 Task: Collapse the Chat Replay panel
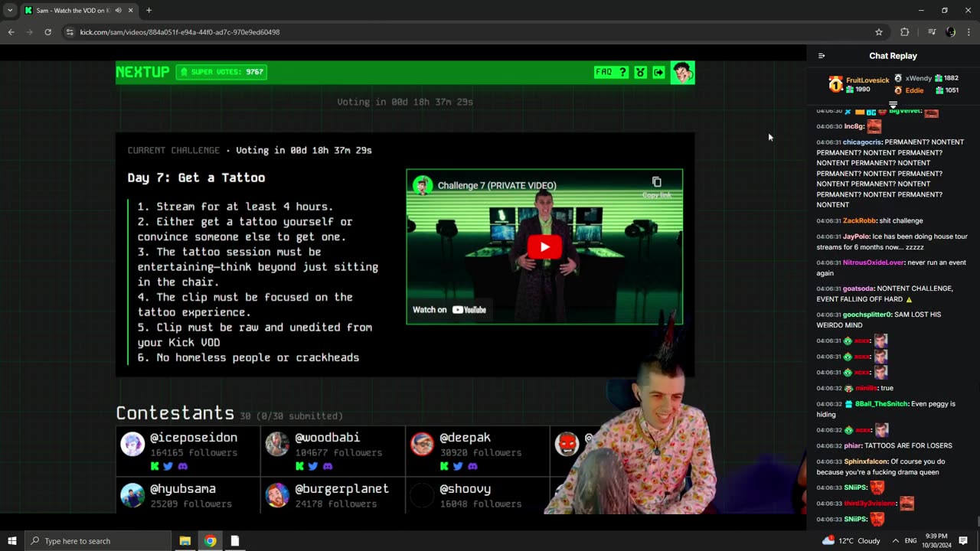(x=822, y=56)
